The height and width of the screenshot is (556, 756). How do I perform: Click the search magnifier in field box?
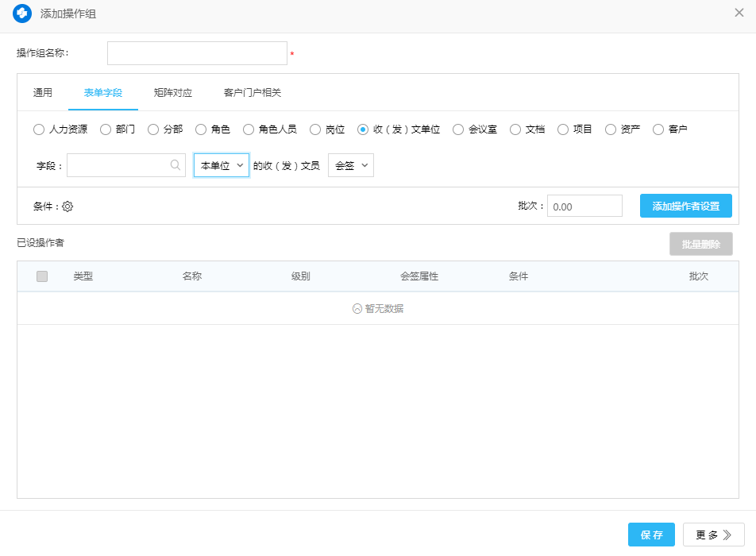coord(175,165)
